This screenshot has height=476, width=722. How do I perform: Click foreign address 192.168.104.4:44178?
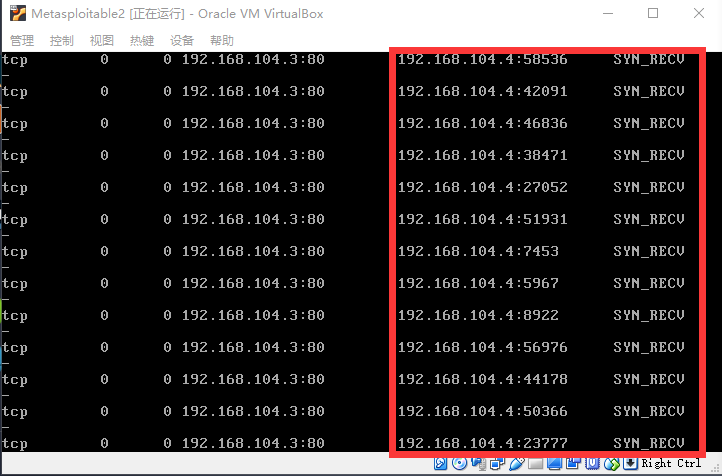click(x=483, y=379)
